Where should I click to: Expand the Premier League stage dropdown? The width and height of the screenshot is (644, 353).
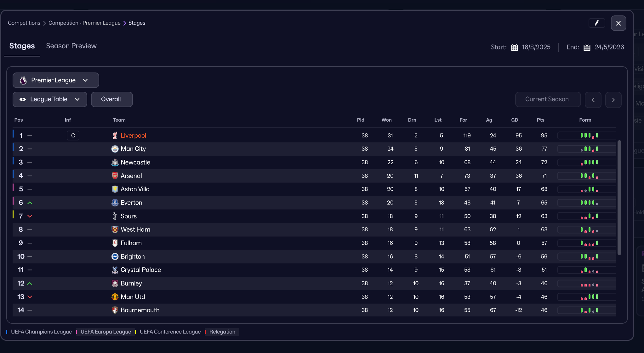pyautogui.click(x=56, y=80)
